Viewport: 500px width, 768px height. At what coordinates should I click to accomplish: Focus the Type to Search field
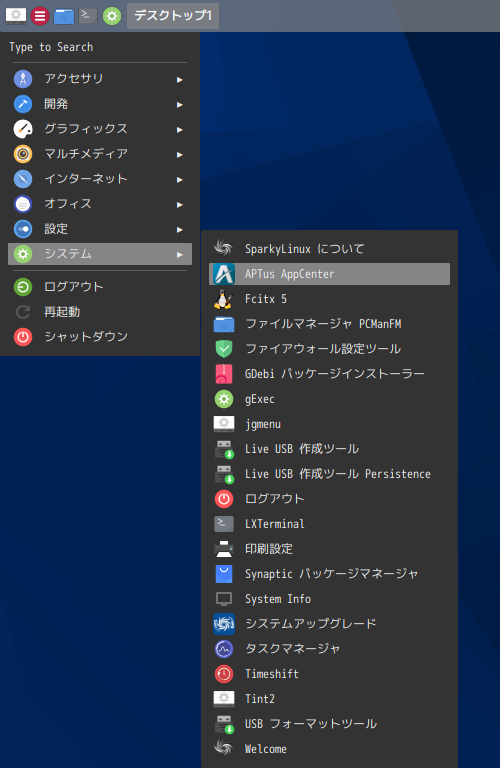100,48
